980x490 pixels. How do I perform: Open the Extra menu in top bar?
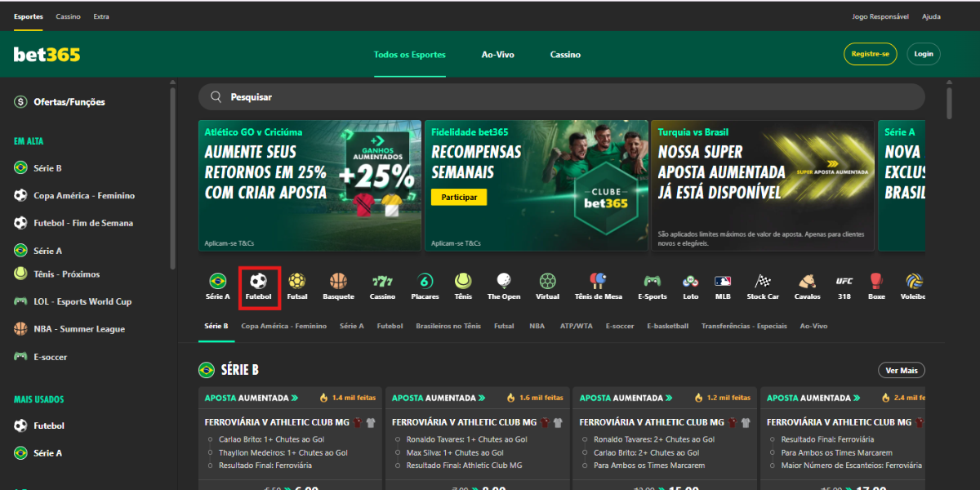coord(101,16)
